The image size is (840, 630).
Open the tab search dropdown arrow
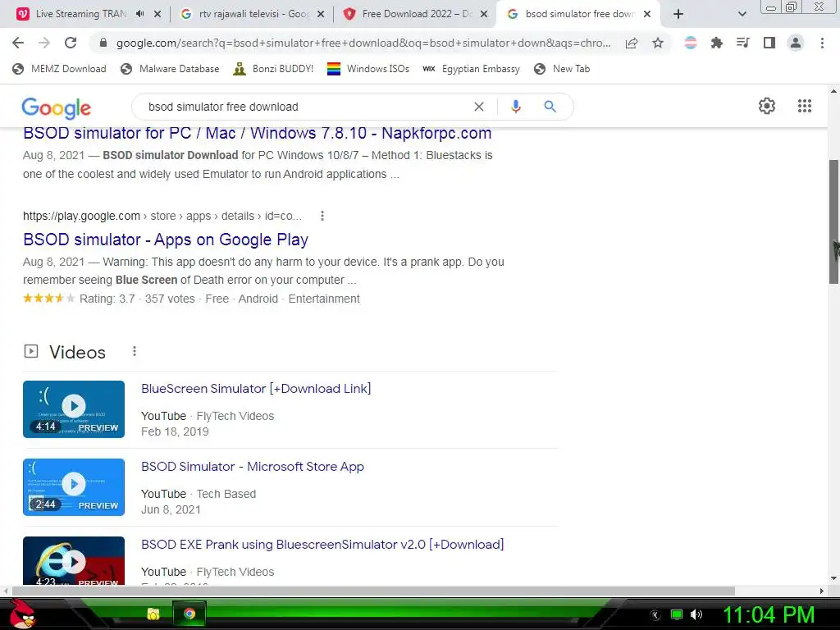[742, 15]
